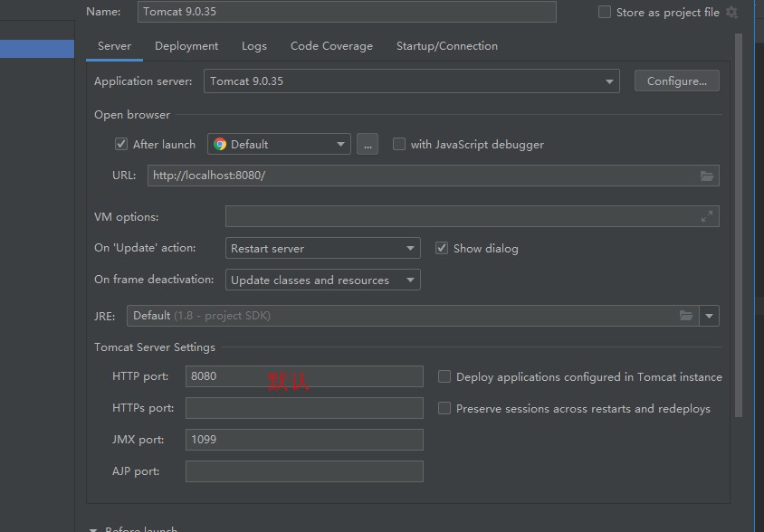
Task: Open the gear icon beside Store as project file
Action: (731, 12)
